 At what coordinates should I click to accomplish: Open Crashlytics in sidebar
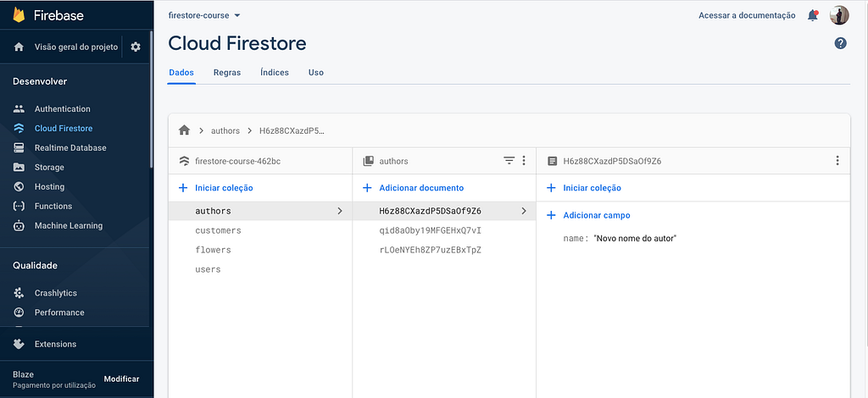(x=56, y=293)
